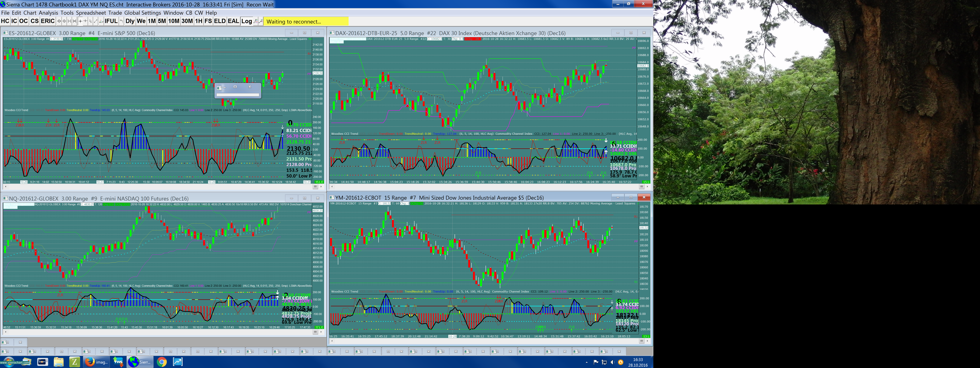Select the pointer tool in toolbar
The height and width of the screenshot is (368, 980).
[91, 21]
